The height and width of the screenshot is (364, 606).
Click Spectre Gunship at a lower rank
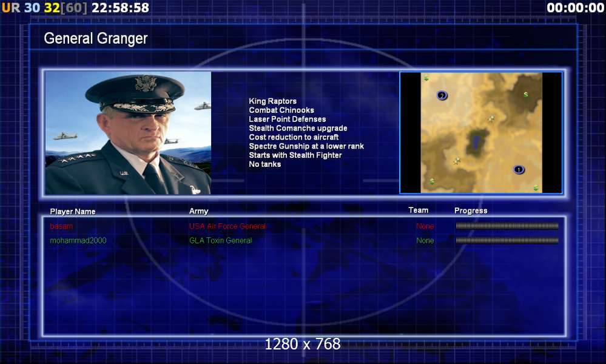tap(306, 146)
